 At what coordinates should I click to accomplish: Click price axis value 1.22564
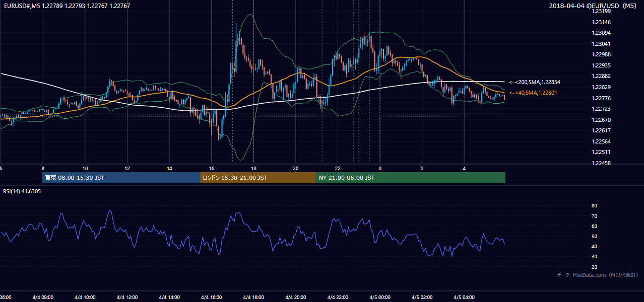602,141
